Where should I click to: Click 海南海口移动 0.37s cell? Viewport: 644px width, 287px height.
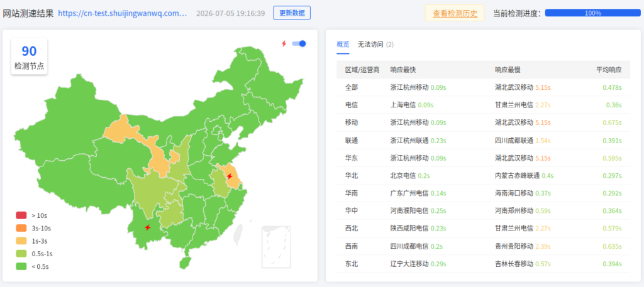tap(523, 193)
